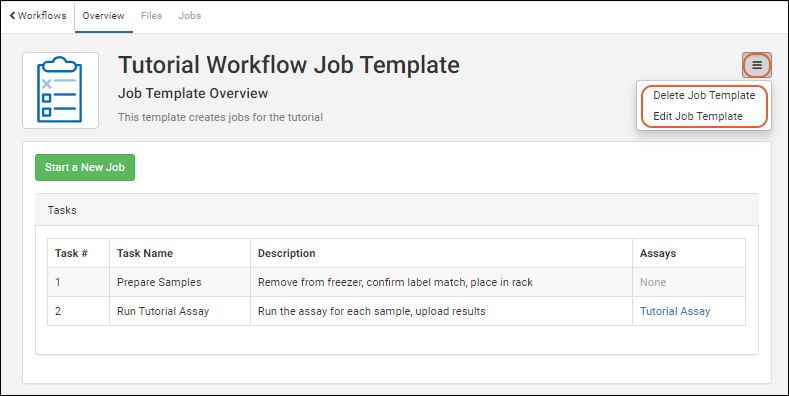Click the Tutorial Workflow Job Template title
The width and height of the screenshot is (789, 396).
[x=289, y=65]
